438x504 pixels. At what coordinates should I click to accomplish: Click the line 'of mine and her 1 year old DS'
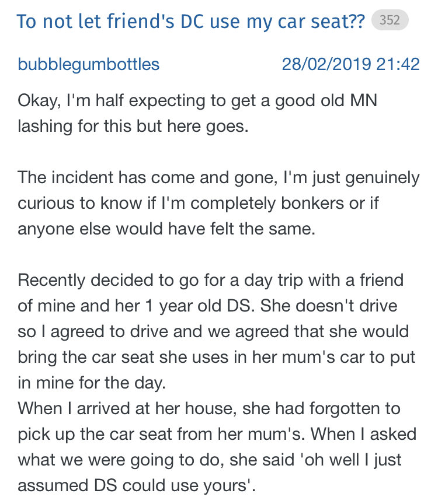[x=207, y=306]
